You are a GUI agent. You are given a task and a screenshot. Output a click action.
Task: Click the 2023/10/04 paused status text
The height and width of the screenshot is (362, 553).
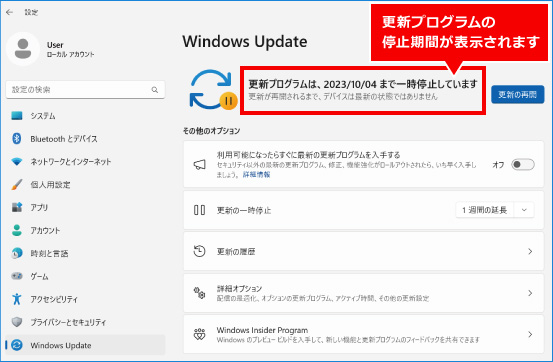point(363,84)
